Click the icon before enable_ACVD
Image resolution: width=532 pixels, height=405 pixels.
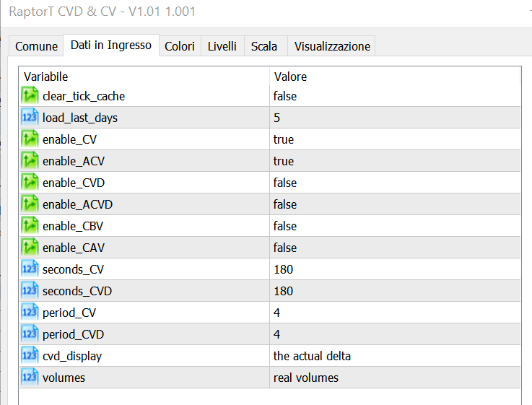tap(30, 204)
